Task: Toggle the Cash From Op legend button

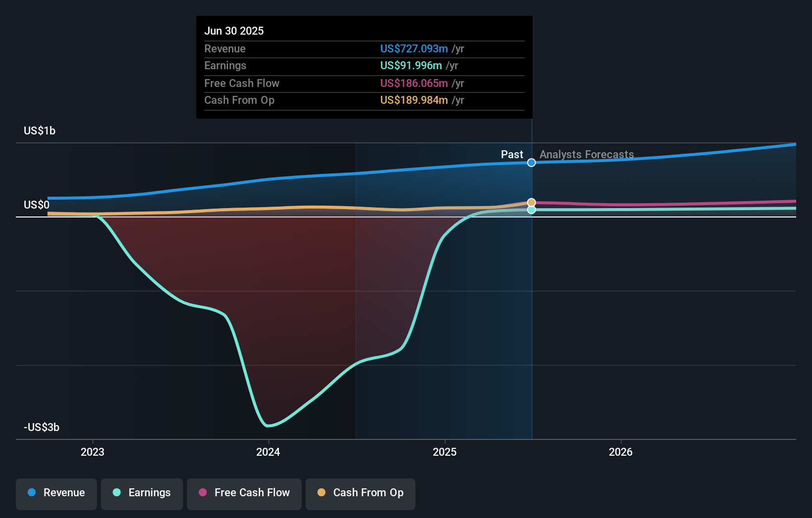Action: (x=361, y=494)
